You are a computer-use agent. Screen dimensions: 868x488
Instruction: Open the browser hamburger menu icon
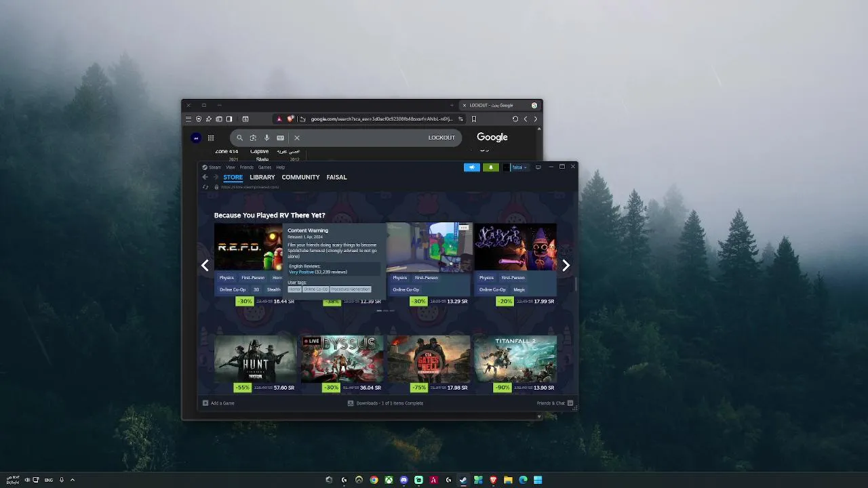[189, 119]
